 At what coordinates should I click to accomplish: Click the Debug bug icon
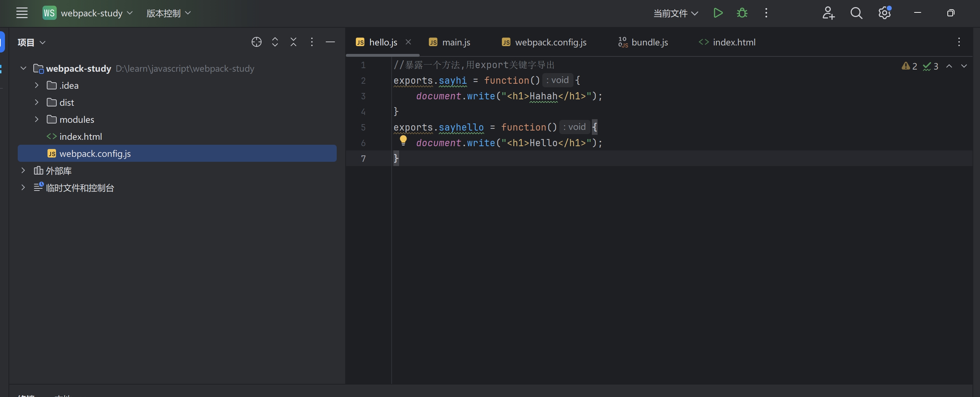coord(742,13)
